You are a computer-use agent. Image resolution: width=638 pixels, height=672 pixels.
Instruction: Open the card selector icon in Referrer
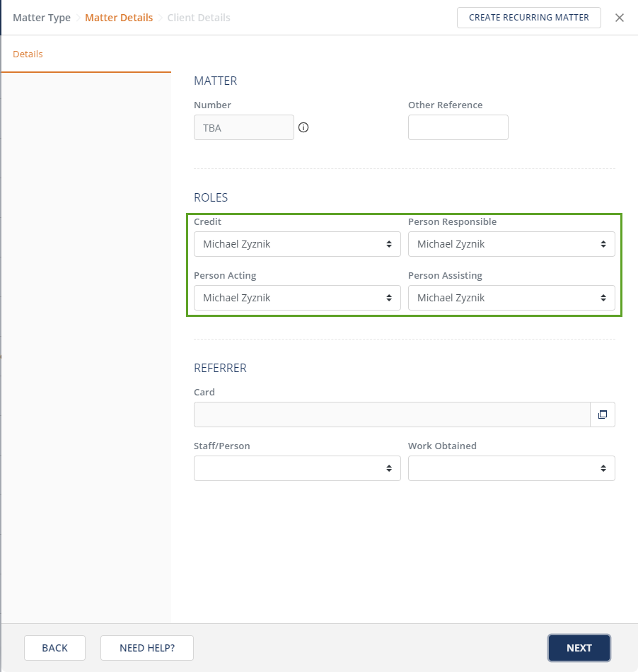click(x=603, y=415)
